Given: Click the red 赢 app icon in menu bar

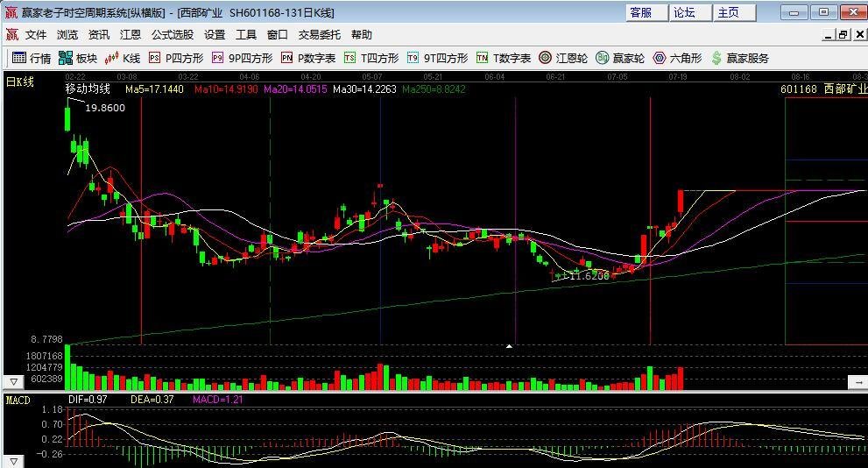Looking at the screenshot, I should pos(12,35).
